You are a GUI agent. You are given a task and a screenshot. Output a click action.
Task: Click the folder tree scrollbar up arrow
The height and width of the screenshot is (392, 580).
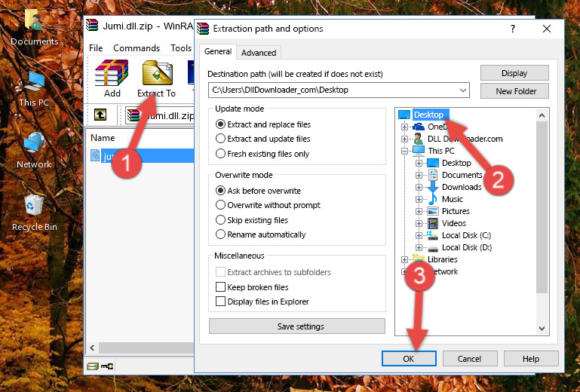click(542, 115)
